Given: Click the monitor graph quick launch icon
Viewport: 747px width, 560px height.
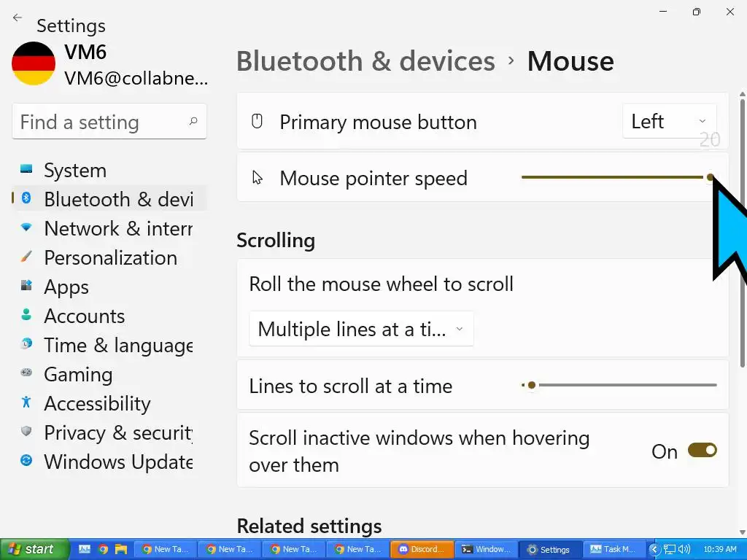Looking at the screenshot, I should 85,549.
